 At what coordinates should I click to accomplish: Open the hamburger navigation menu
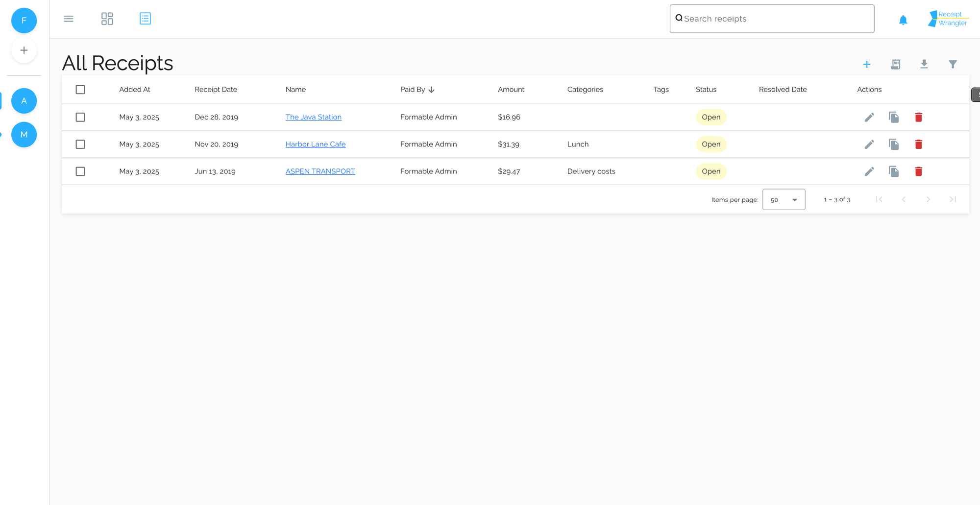pyautogui.click(x=69, y=19)
